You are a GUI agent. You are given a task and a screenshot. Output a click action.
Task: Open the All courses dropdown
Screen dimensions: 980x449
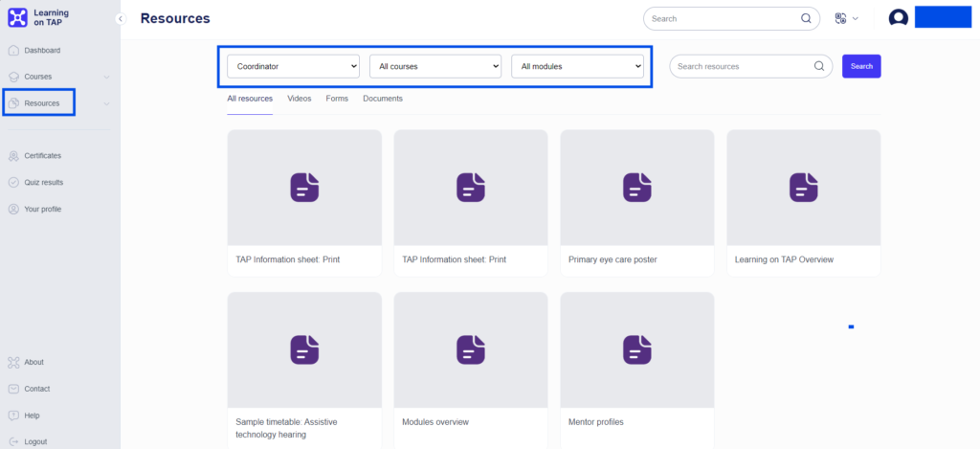tap(435, 66)
